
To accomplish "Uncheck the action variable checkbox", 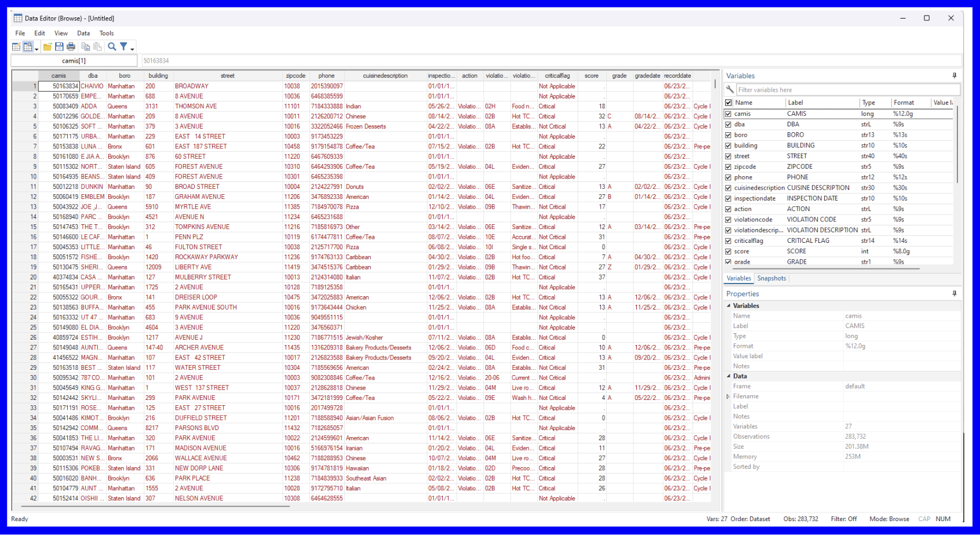I will tap(728, 209).
